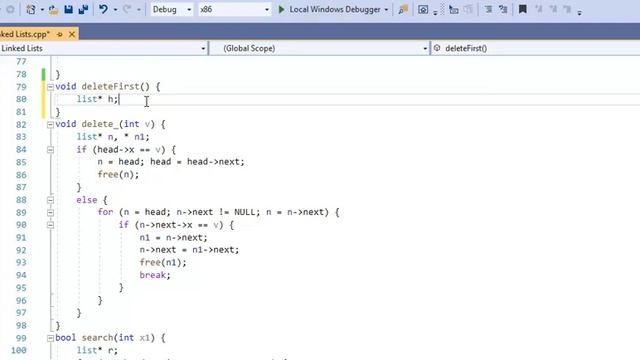Click the Find in Files icon
This screenshot has height=360, width=640.
pyautogui.click(x=403, y=10)
